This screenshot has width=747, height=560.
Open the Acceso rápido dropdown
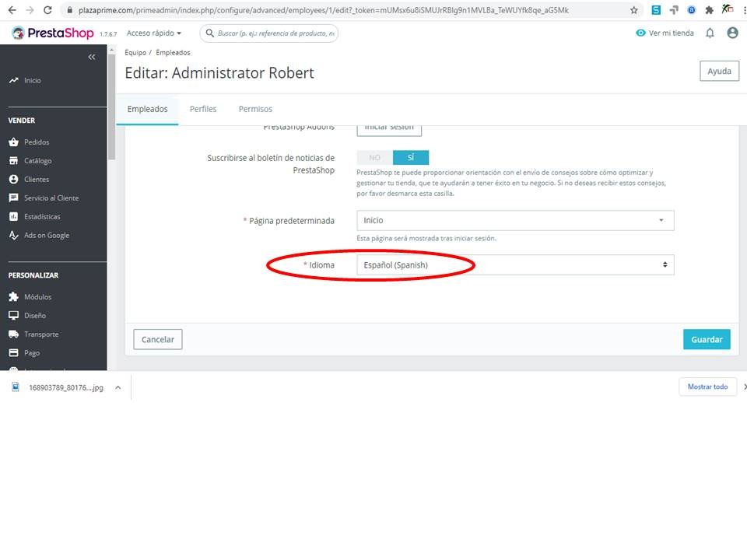(154, 33)
